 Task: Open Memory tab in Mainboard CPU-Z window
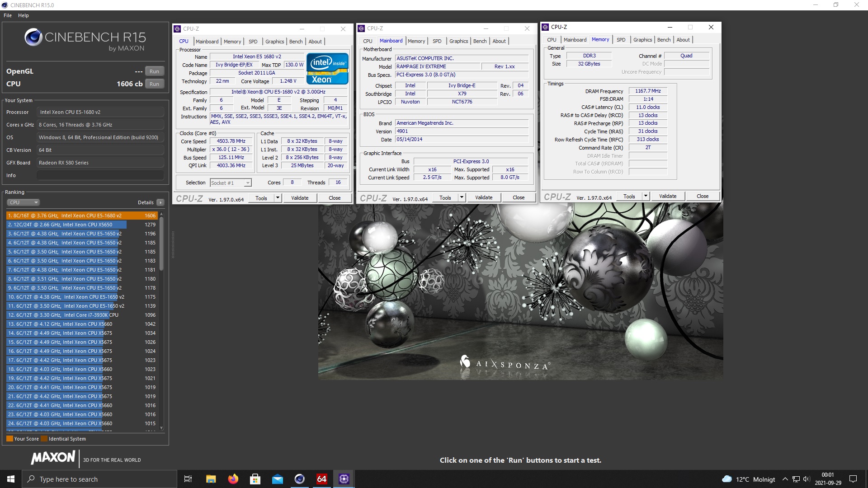[416, 41]
